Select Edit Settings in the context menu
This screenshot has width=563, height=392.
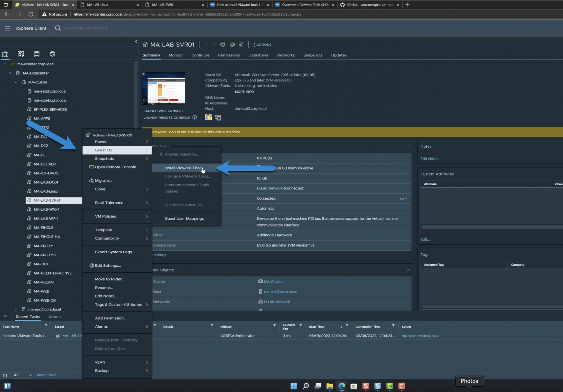tap(117, 265)
